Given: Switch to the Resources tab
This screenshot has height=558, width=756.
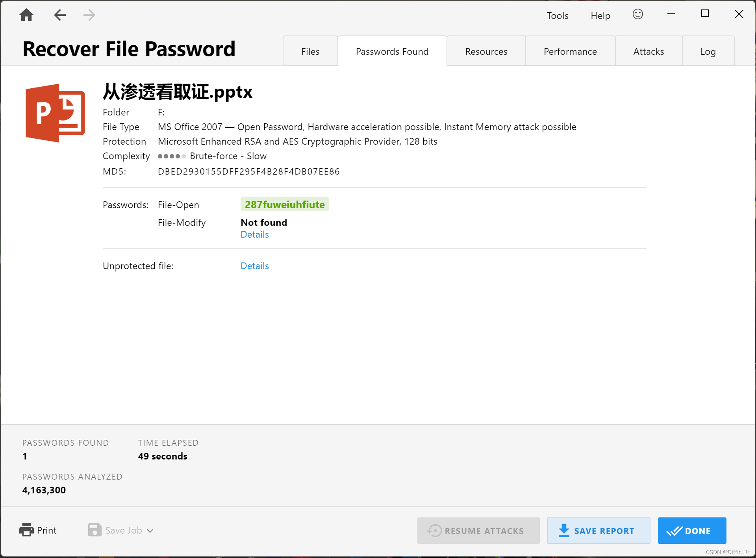Looking at the screenshot, I should [486, 52].
